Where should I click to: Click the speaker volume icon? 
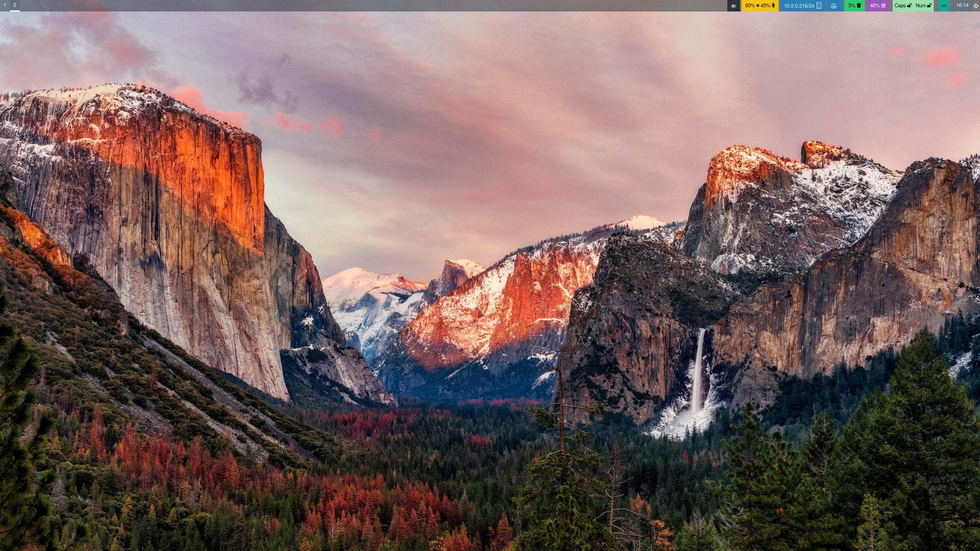tap(758, 6)
